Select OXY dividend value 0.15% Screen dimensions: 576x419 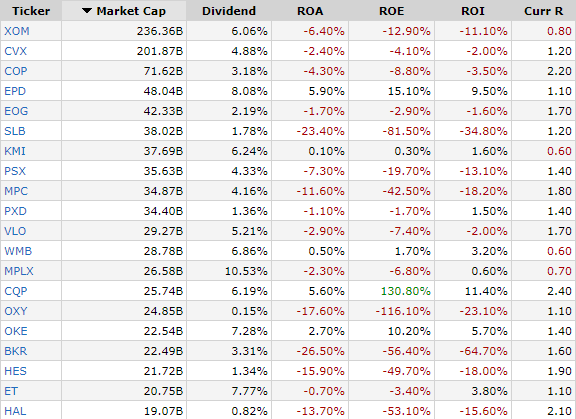click(249, 311)
